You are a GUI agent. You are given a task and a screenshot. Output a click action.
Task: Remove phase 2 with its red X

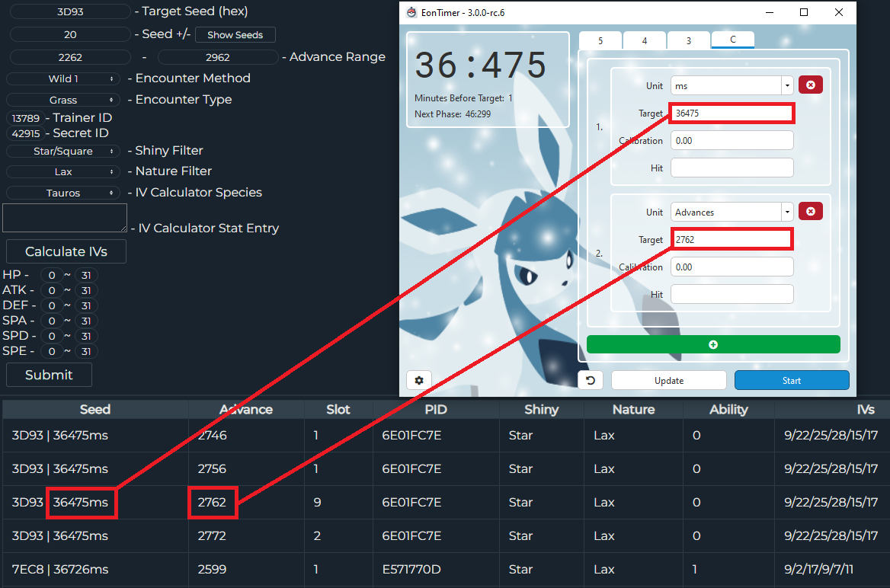click(x=811, y=212)
